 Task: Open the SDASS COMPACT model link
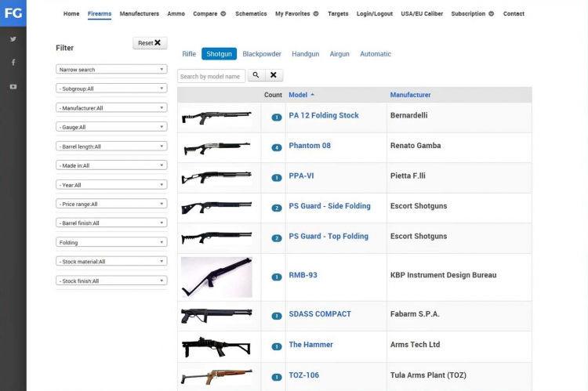(x=320, y=314)
